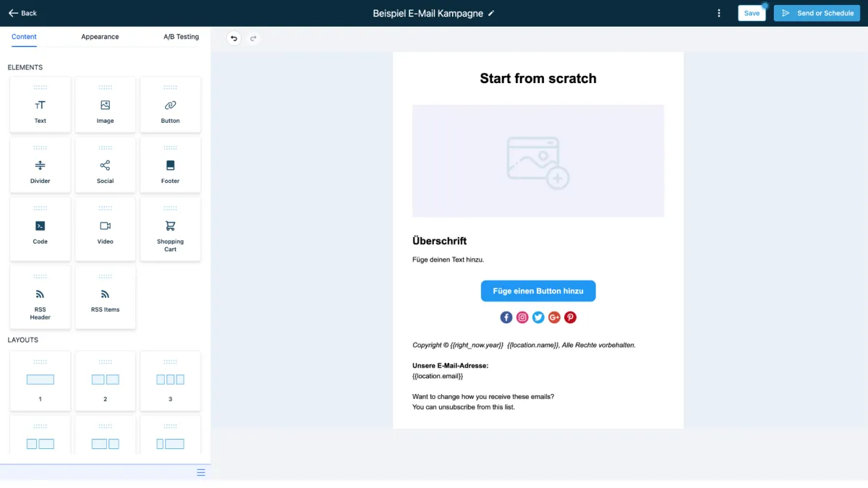Select the 3-column layout
Image resolution: width=868 pixels, height=488 pixels.
click(170, 381)
